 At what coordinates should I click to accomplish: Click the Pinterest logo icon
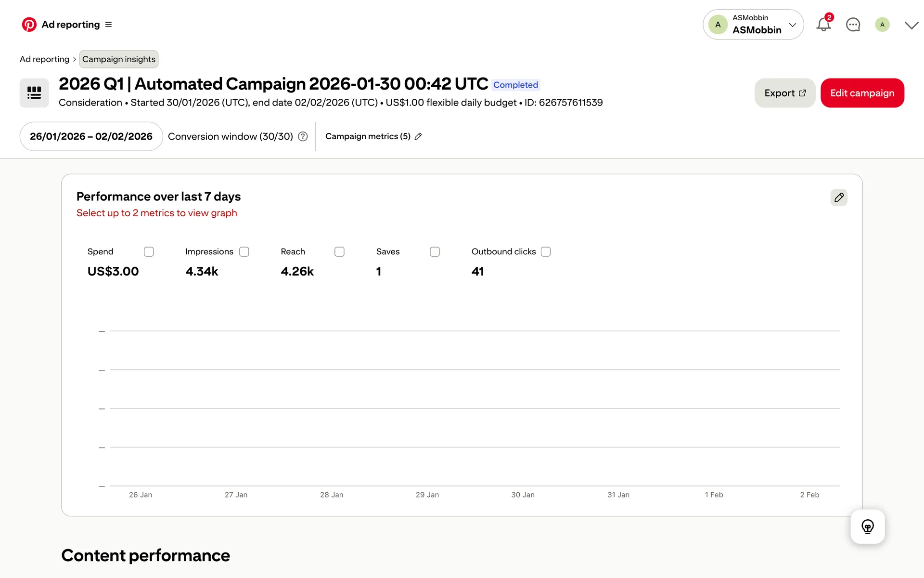[29, 25]
